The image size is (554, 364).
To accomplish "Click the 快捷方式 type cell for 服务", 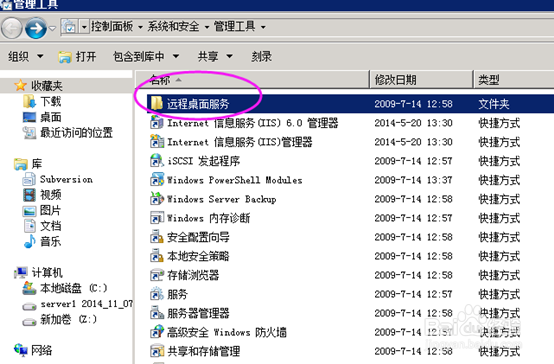I will pos(499,294).
